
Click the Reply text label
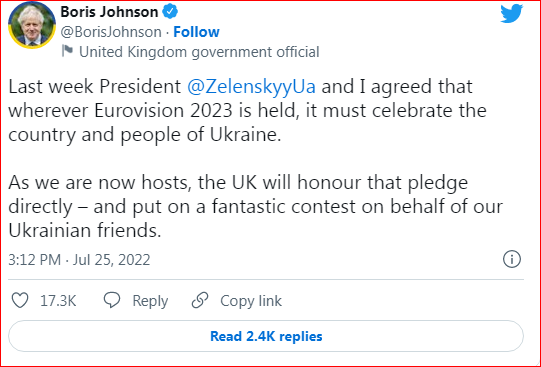click(150, 301)
